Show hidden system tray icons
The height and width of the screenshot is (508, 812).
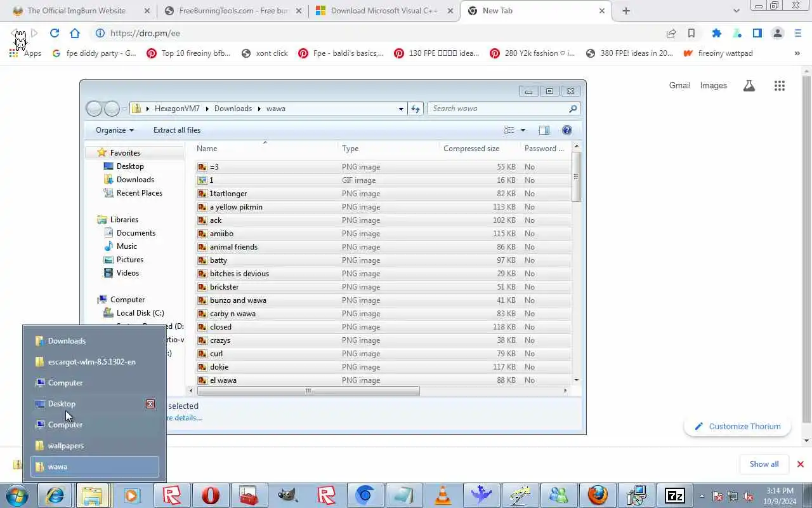point(702,496)
